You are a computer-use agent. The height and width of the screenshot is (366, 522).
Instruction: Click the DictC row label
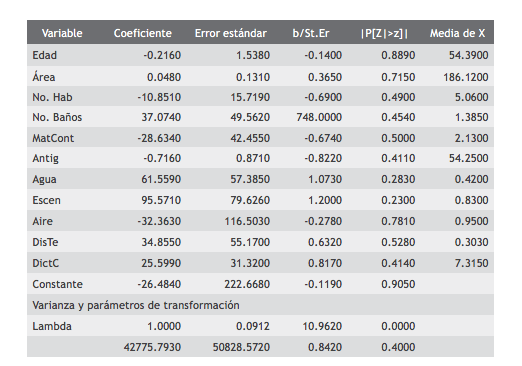(45, 263)
